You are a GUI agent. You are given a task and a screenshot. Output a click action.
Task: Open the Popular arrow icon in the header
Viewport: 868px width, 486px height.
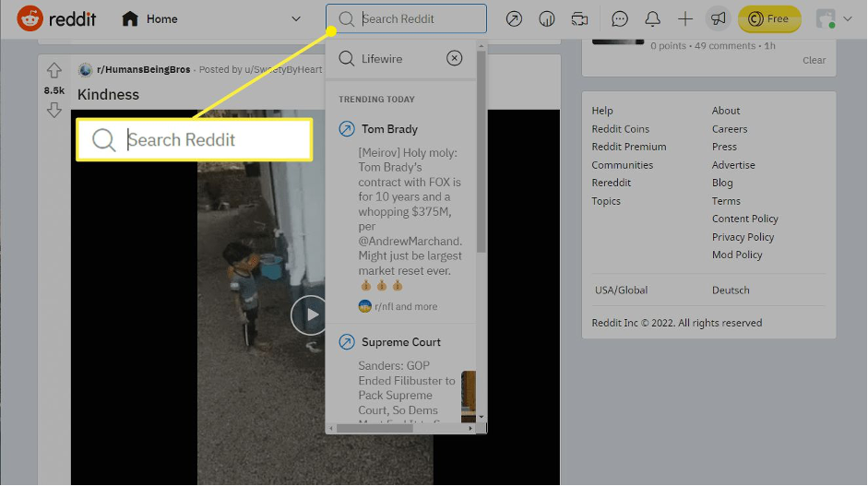(x=514, y=19)
